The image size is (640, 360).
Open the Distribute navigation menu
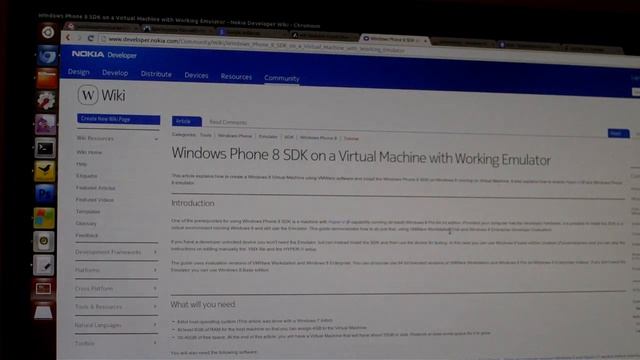pyautogui.click(x=156, y=74)
